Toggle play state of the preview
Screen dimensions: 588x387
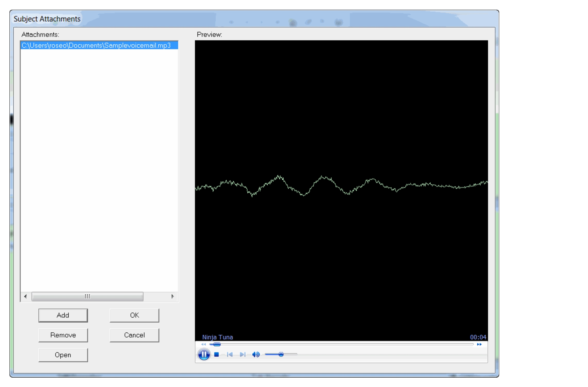click(x=204, y=354)
